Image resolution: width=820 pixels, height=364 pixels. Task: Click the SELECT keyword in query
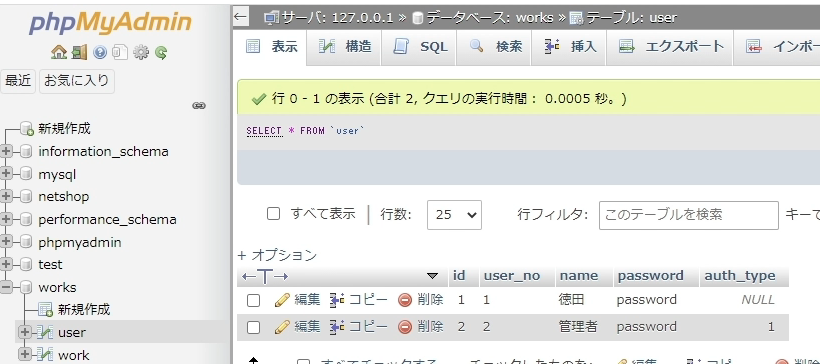point(264,131)
